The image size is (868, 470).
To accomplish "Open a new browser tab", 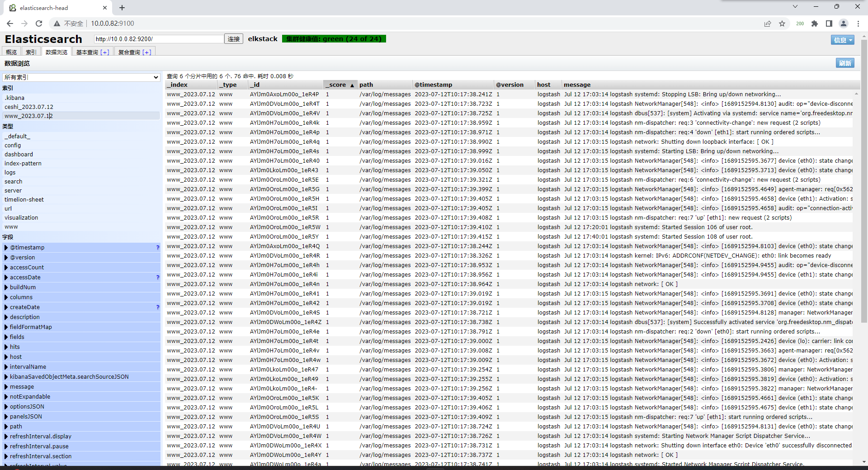I will point(122,8).
